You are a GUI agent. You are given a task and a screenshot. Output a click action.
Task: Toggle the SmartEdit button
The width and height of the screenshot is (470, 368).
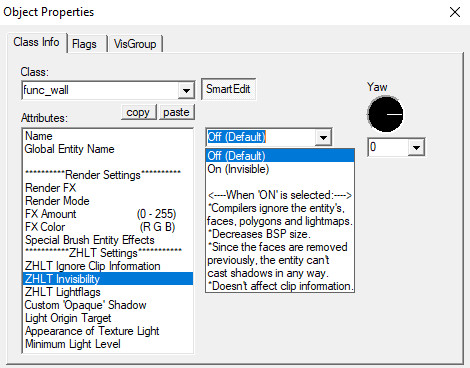point(228,89)
